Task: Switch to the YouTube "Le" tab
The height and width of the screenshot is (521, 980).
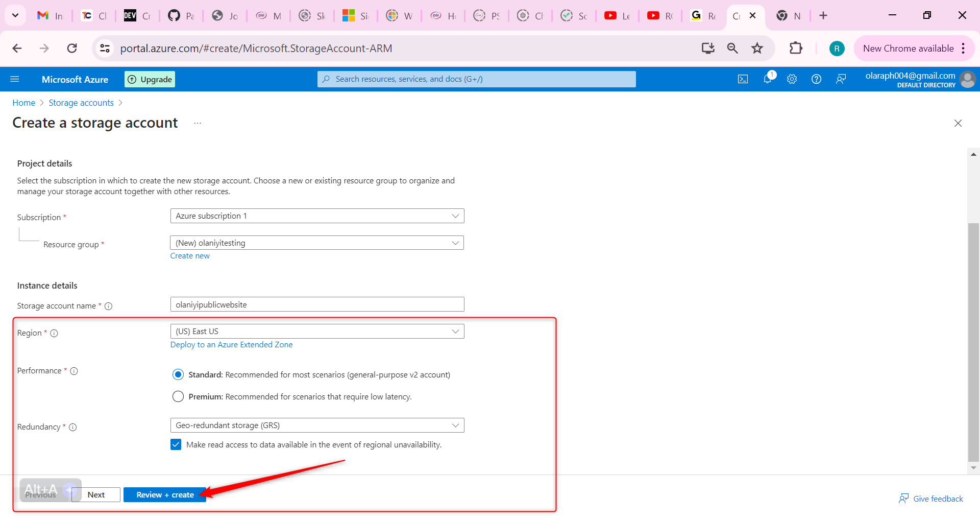Action: tap(617, 16)
